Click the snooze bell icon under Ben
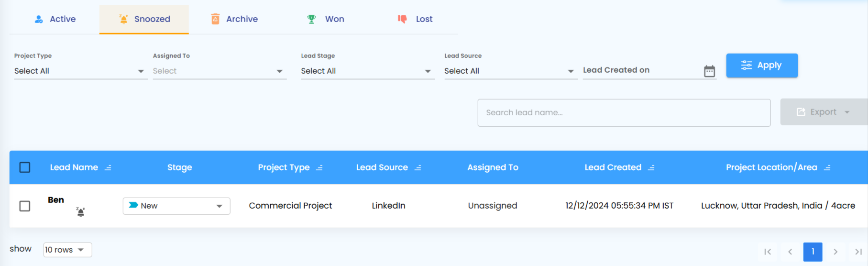This screenshot has width=868, height=266. coord(81,211)
